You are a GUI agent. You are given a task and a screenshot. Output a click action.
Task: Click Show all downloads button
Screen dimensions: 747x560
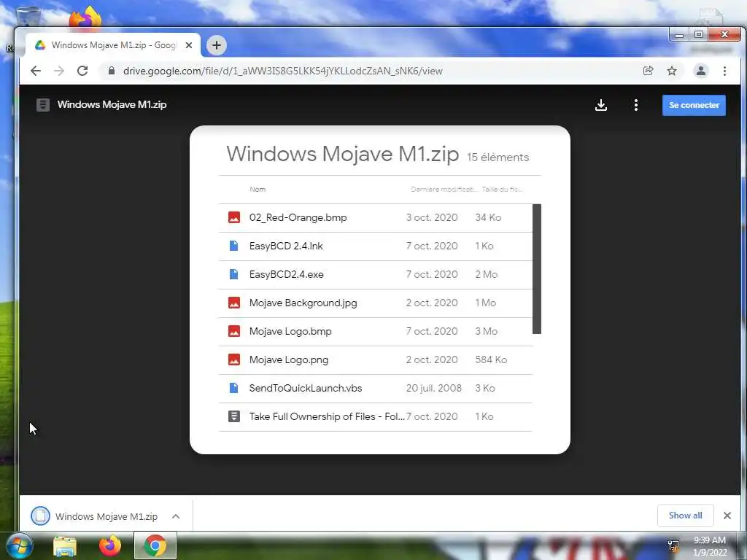[x=685, y=516]
